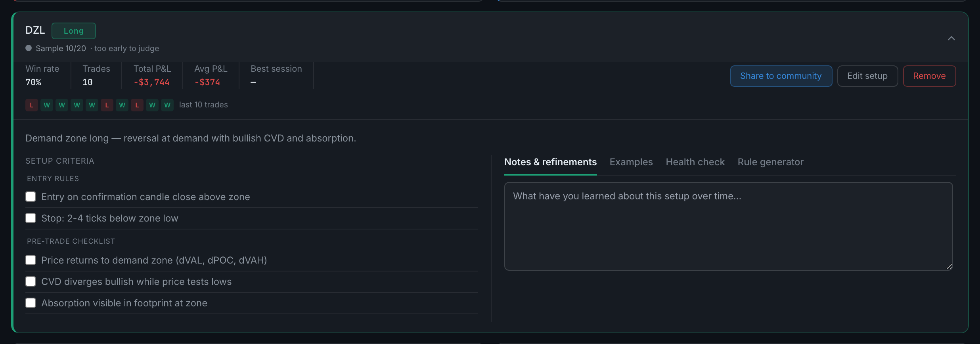Check 'Price returns to demand zone' item
Viewport: 980px width, 344px height.
[x=31, y=260]
